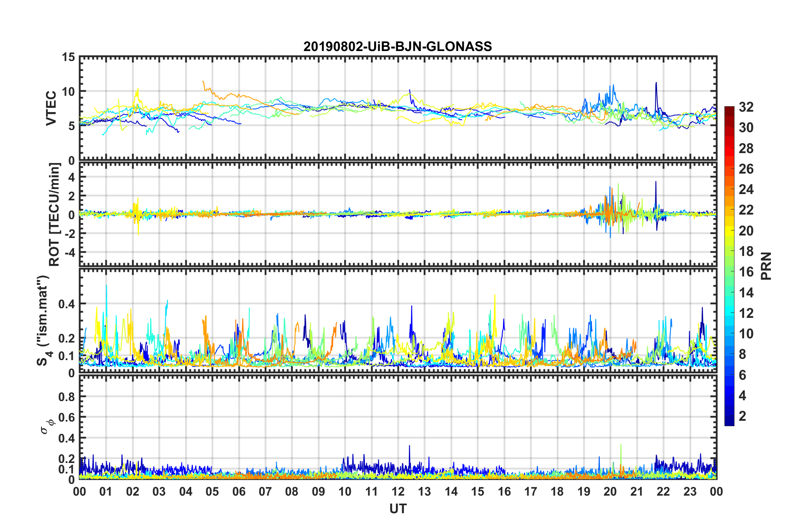Click the S4 ("ism.mat") axis label
This screenshot has width=796, height=532.
[x=44, y=320]
